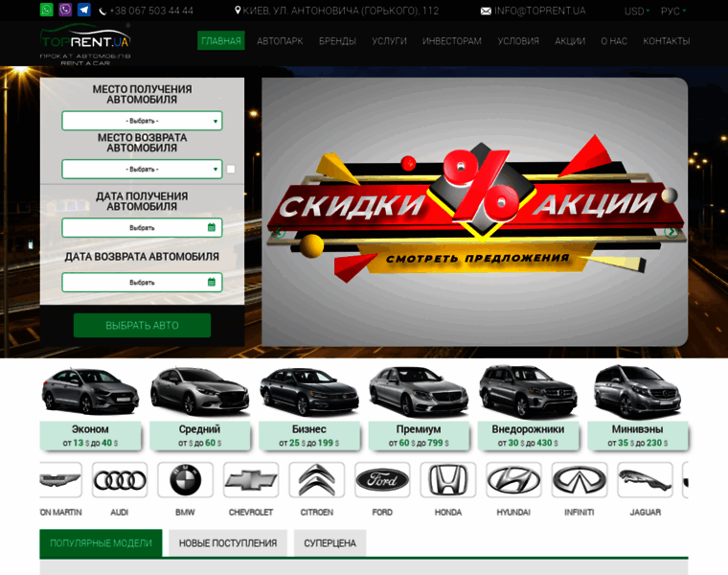Viewport: 728px width, 575px height.
Task: Select the Audi brand logo
Action: pyautogui.click(x=120, y=480)
